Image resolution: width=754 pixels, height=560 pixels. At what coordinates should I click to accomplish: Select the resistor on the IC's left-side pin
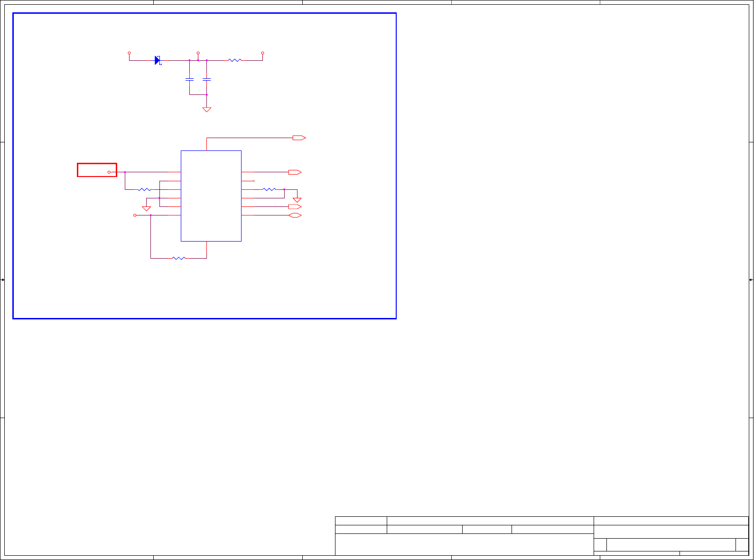[144, 189]
